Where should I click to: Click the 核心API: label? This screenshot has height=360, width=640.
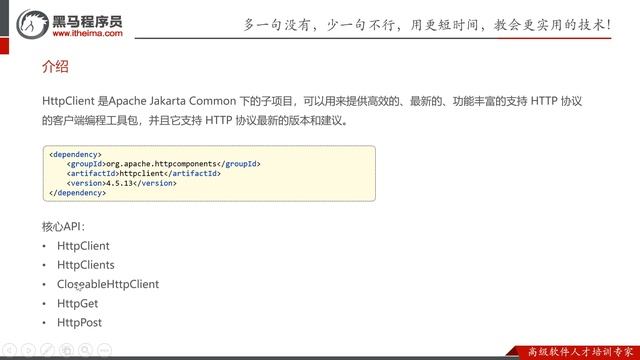pyautogui.click(x=63, y=227)
